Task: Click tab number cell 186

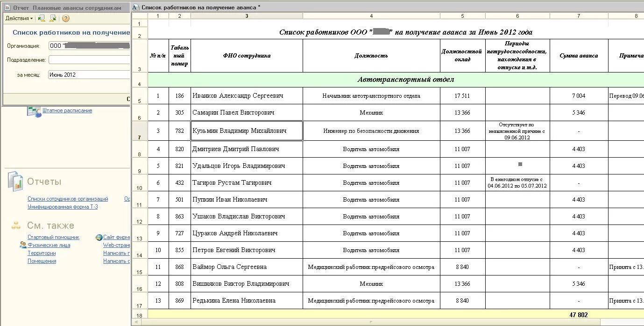Action: [179, 96]
